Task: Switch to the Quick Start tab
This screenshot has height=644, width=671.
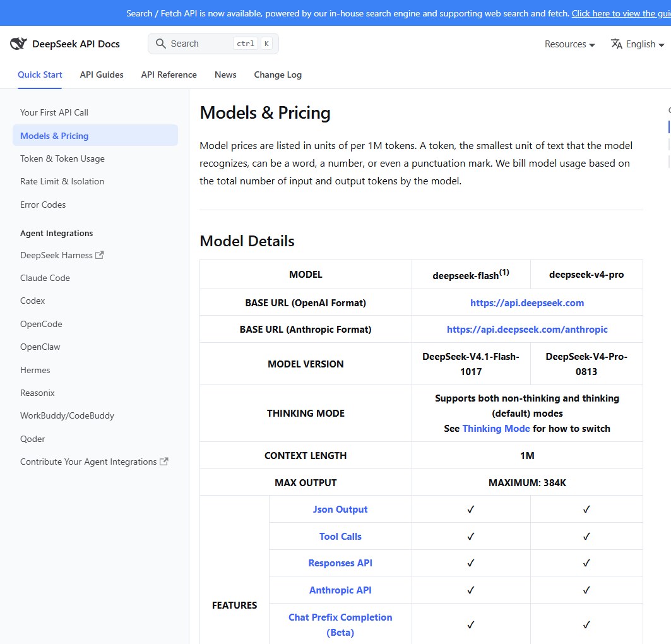Action: pyautogui.click(x=40, y=75)
